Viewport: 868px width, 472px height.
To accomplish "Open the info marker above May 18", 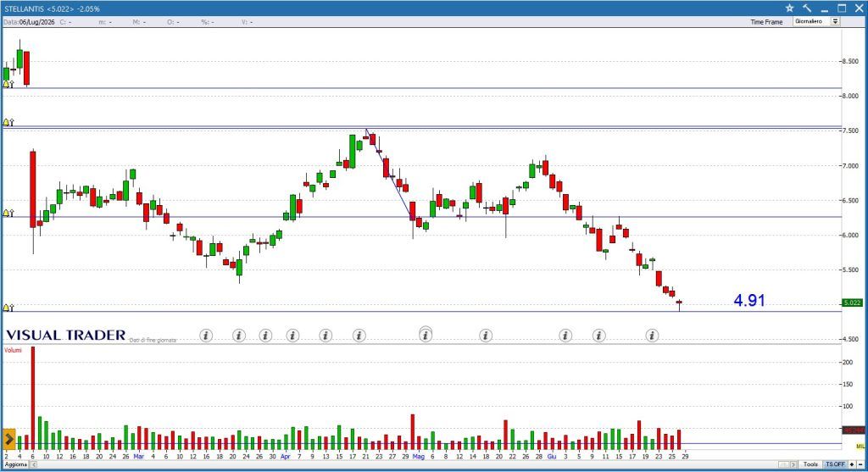I will [x=486, y=336].
